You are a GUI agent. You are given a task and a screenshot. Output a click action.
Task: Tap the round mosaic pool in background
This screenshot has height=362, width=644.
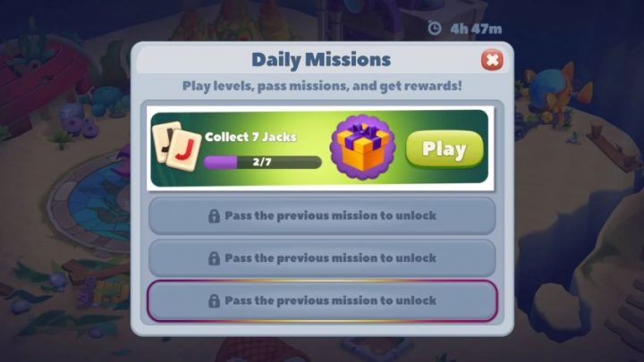pos(89,203)
